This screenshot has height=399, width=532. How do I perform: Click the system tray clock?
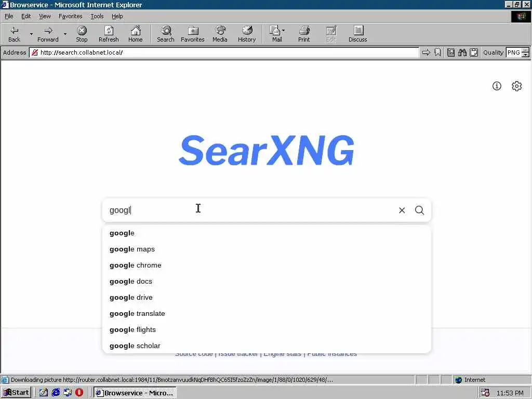tap(510, 393)
